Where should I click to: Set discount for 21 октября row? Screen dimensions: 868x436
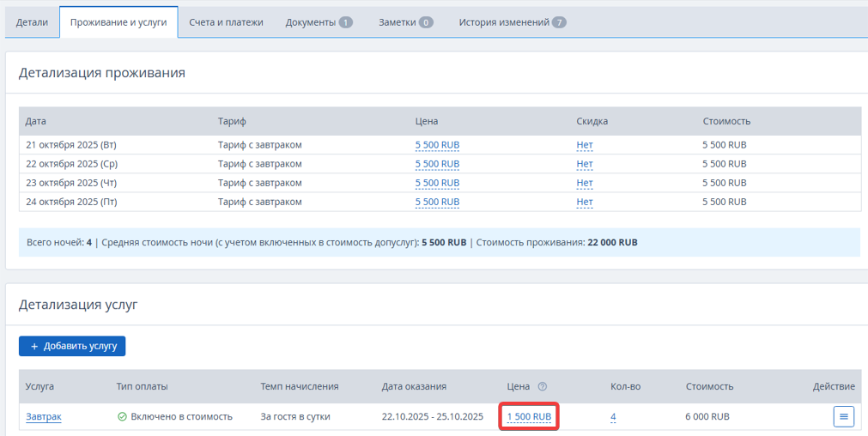pos(585,145)
